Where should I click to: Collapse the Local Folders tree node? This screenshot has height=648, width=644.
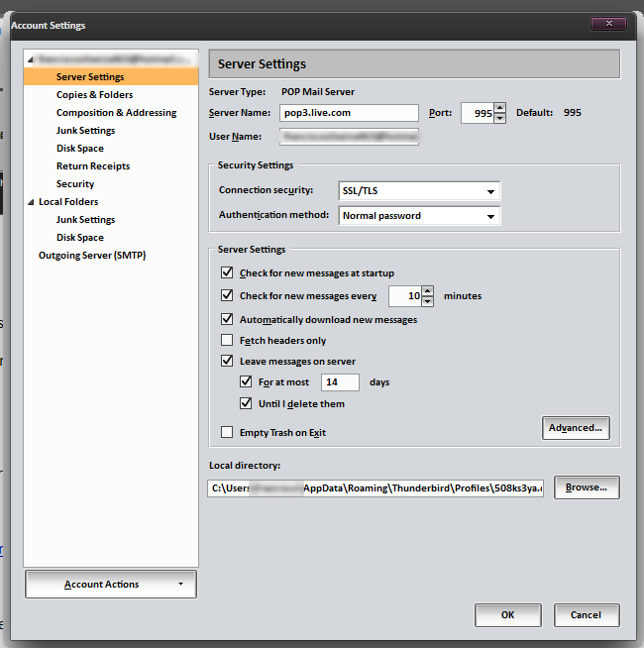[x=31, y=202]
